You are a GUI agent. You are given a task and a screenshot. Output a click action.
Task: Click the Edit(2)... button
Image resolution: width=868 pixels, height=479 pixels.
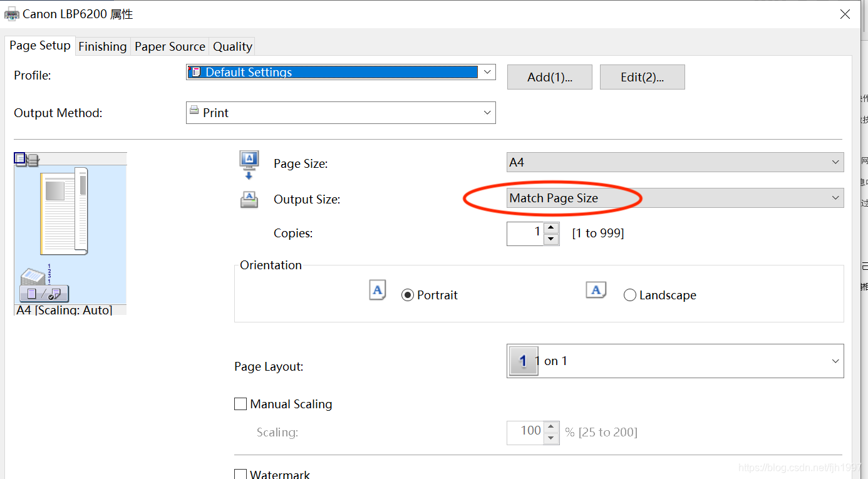pyautogui.click(x=643, y=77)
